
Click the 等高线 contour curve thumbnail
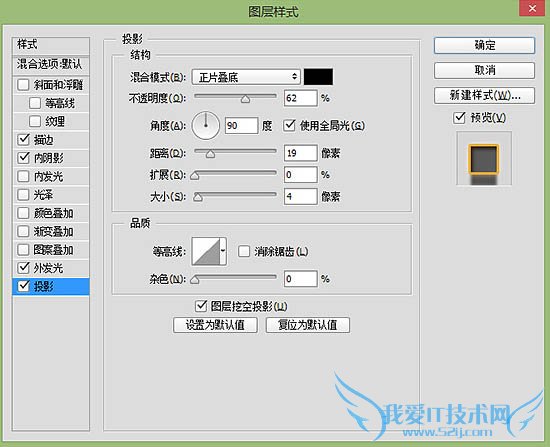click(x=206, y=251)
